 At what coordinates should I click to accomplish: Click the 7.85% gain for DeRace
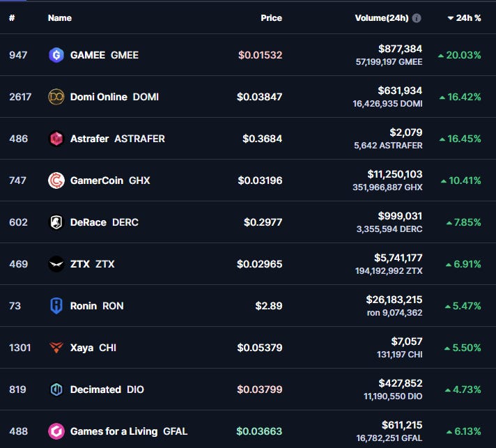point(464,222)
